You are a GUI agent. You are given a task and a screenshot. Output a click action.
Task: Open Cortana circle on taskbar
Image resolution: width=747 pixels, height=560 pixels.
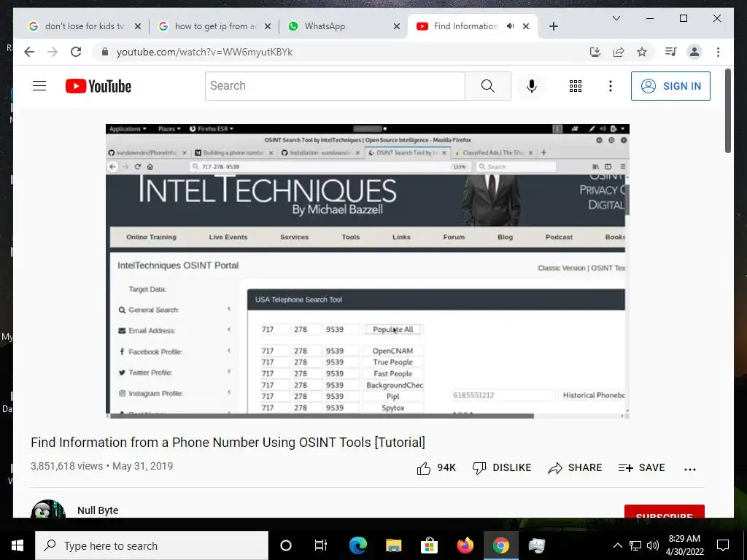pos(286,545)
